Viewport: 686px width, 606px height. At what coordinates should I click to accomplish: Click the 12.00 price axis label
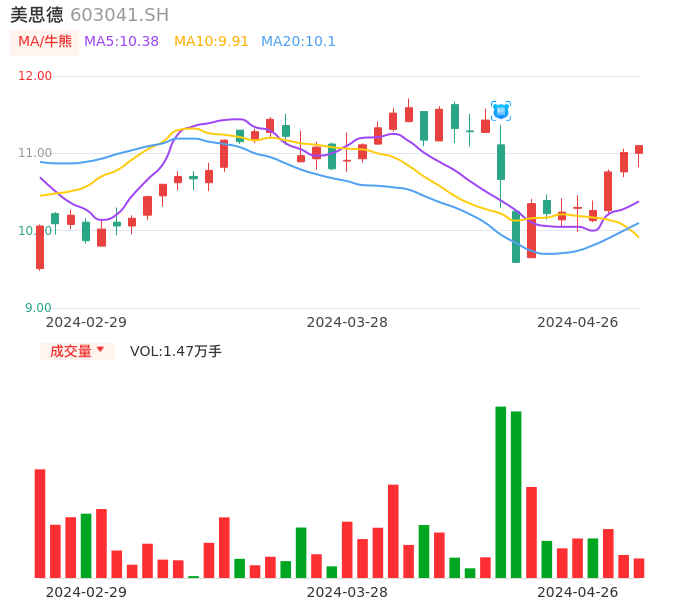pos(35,76)
